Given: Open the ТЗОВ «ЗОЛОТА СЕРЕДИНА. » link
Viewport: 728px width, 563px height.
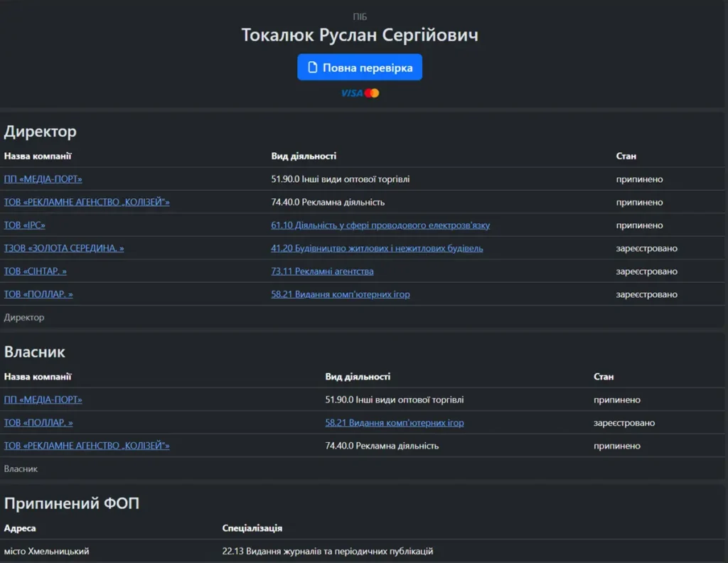Looking at the screenshot, I should [x=64, y=248].
